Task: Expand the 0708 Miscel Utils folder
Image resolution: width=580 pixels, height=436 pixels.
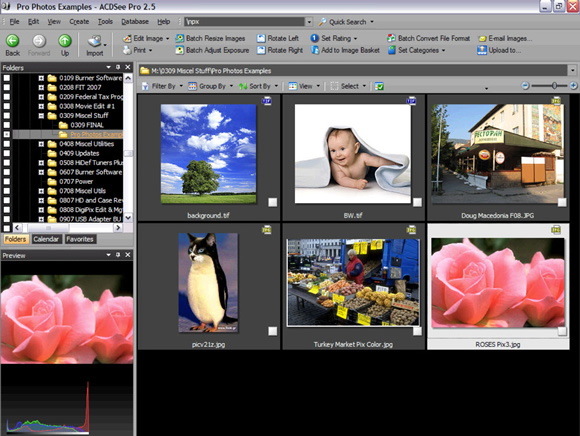Action: 41,191
